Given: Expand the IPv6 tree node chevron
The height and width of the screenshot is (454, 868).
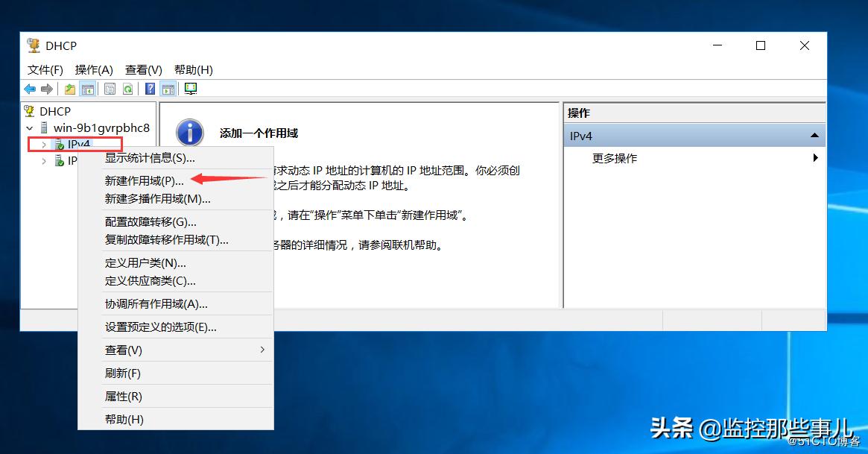Looking at the screenshot, I should 43,160.
